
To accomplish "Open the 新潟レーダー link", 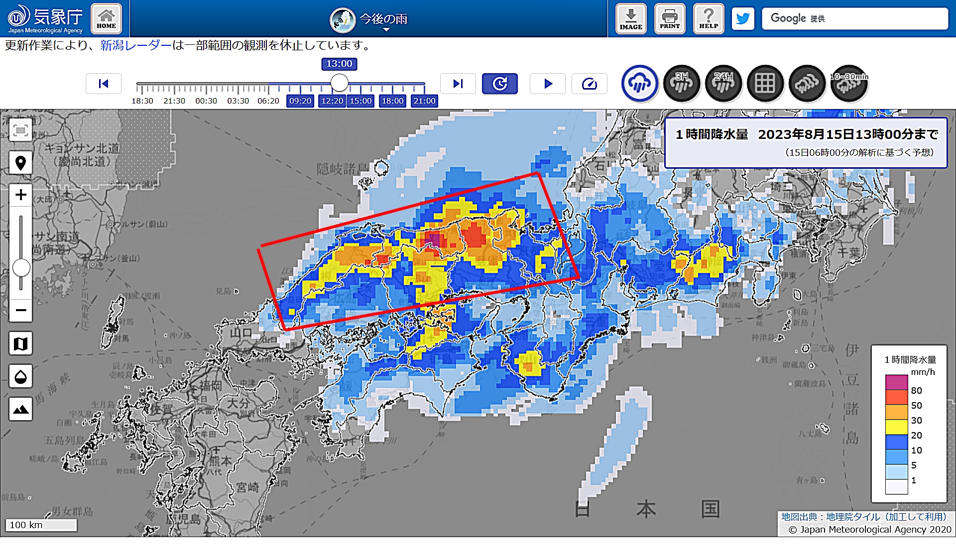I will (x=135, y=46).
